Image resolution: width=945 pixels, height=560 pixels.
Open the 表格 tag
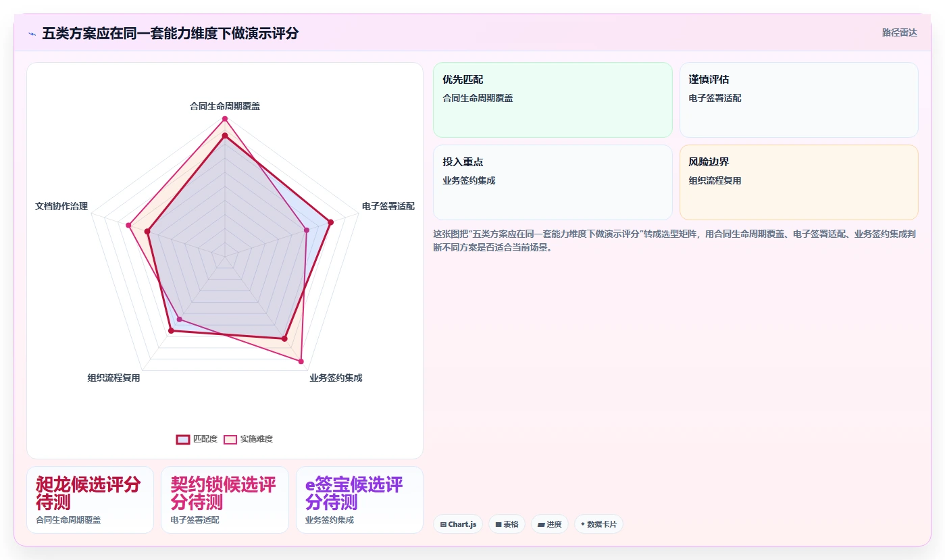(x=507, y=524)
